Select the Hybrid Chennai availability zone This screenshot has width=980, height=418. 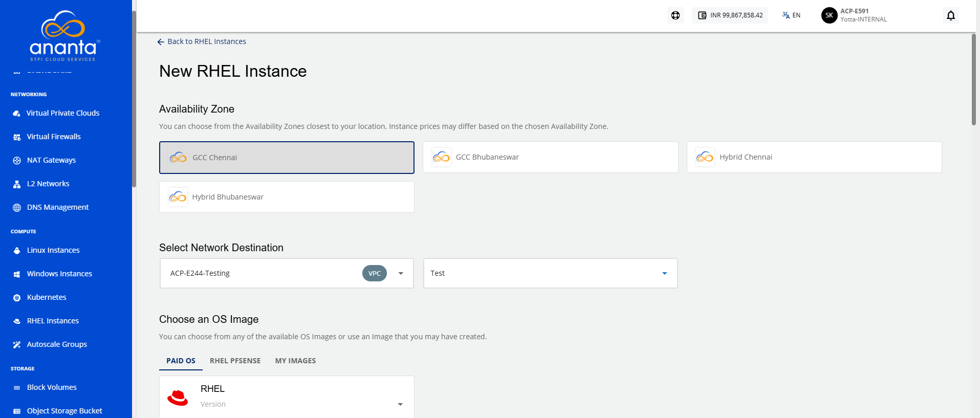click(814, 157)
